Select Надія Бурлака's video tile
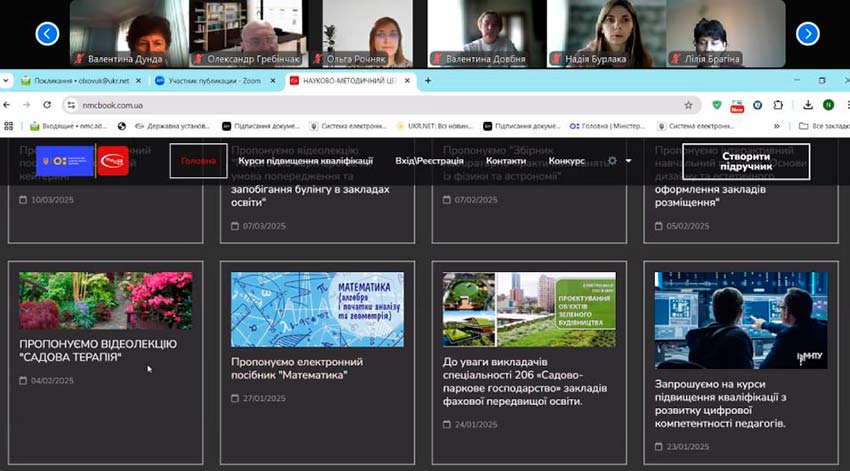This screenshot has height=471, width=850. coord(607,34)
